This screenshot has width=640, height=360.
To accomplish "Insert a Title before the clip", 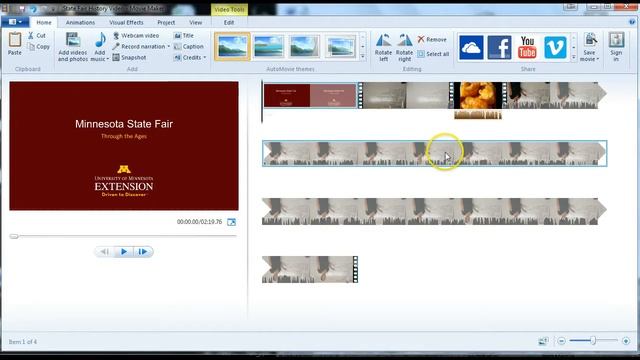I will coord(184,36).
